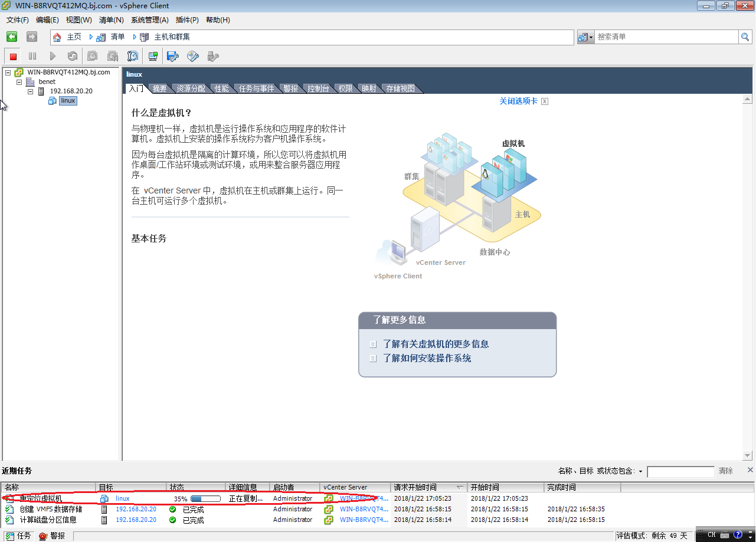The image size is (756, 542).
Task: Click the Forward navigation arrow
Action: click(32, 37)
